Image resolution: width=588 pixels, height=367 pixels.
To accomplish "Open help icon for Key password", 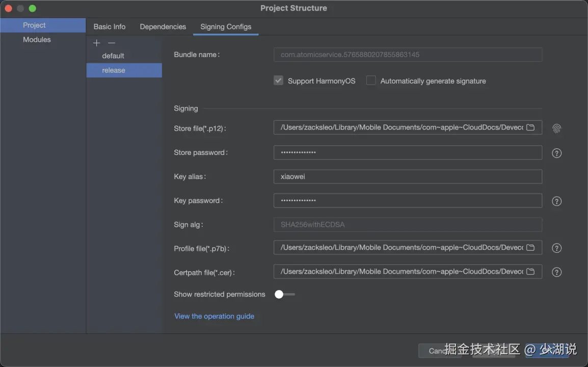I will tap(557, 201).
